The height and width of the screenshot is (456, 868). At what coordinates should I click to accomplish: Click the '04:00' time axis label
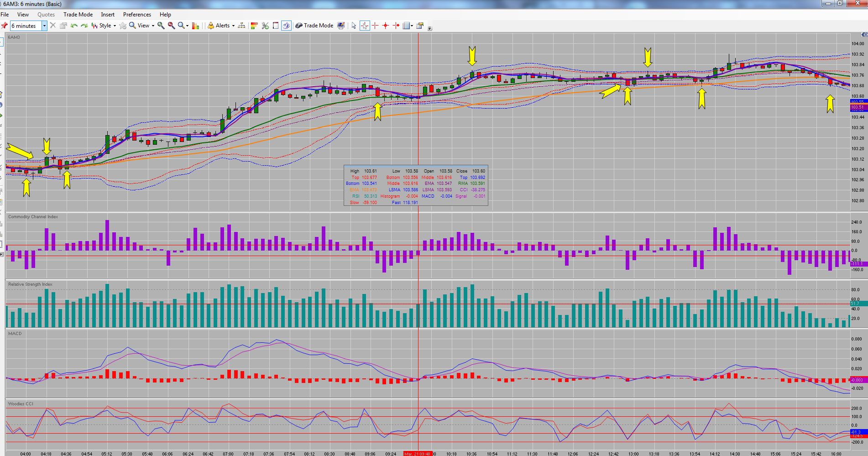(26, 454)
